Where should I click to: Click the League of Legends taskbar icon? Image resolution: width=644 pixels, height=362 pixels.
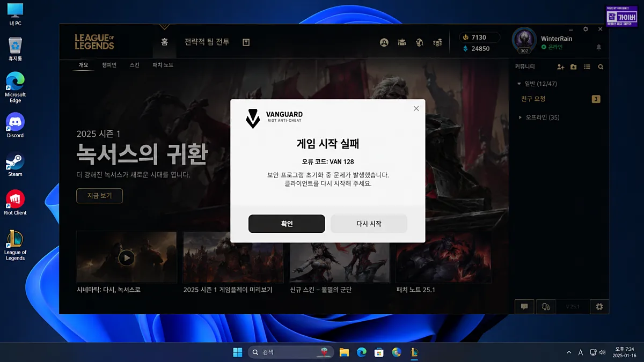(414, 352)
